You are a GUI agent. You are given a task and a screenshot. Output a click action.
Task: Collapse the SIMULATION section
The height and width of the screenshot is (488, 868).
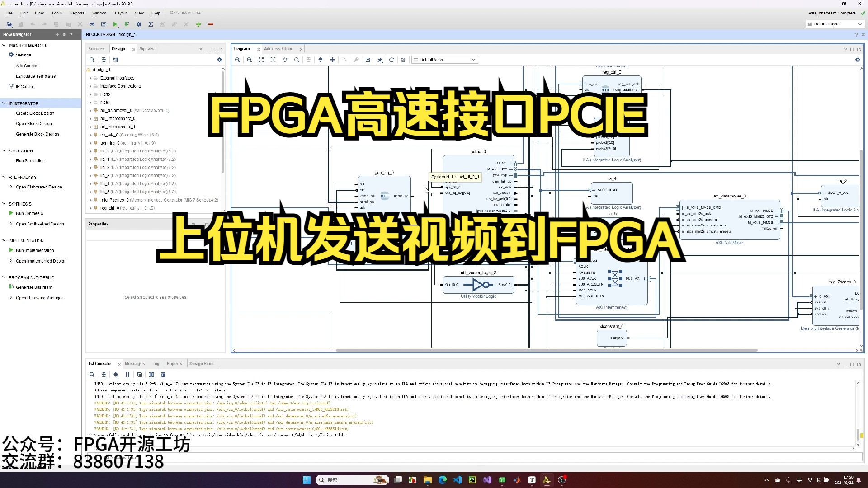pos(4,151)
